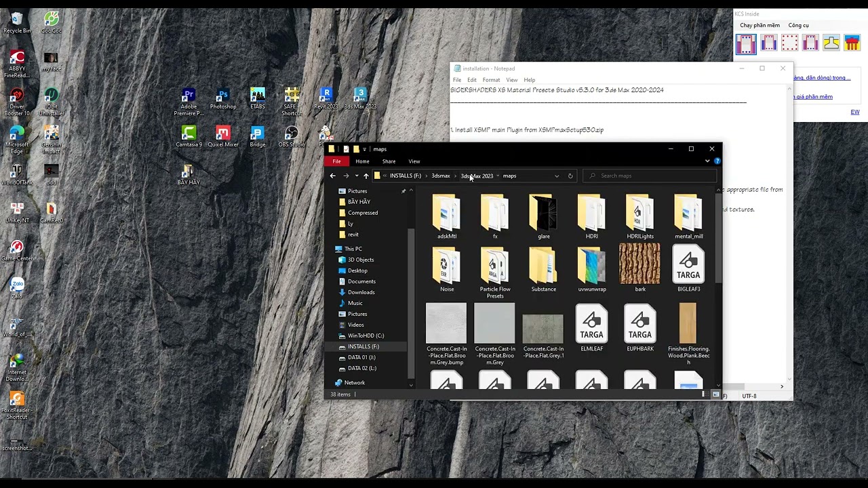This screenshot has width=868, height=488.
Task: Open Network in navigation pane
Action: point(354,383)
